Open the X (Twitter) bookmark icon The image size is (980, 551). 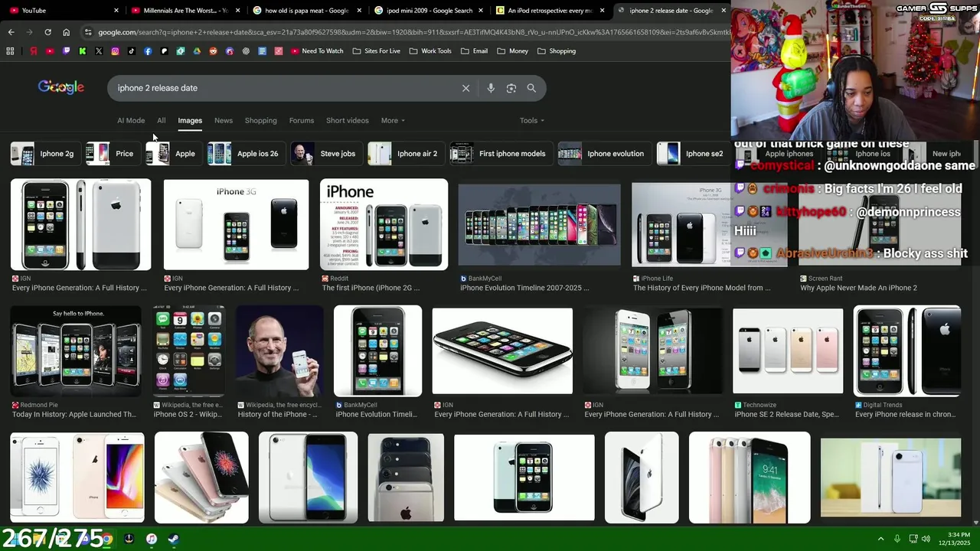click(x=99, y=51)
